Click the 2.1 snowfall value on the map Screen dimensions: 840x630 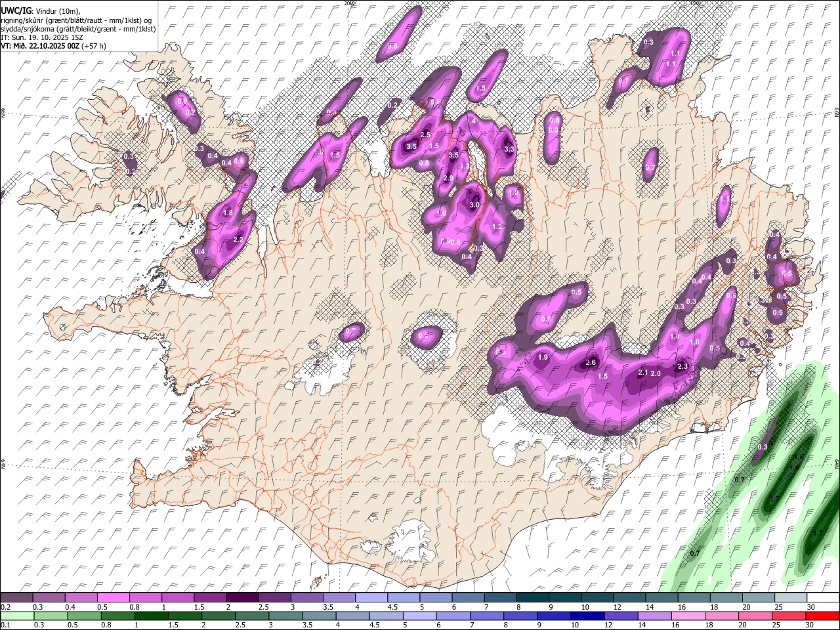pos(643,373)
